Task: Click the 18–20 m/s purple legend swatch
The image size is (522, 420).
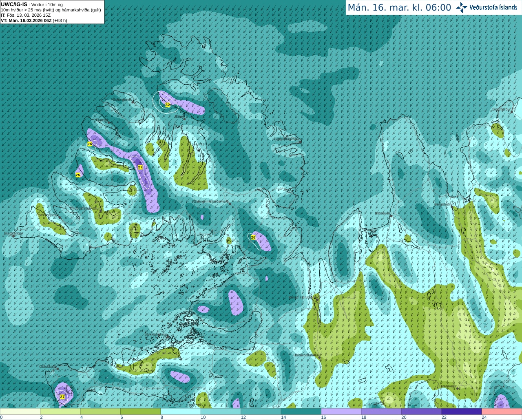Action: click(381, 411)
